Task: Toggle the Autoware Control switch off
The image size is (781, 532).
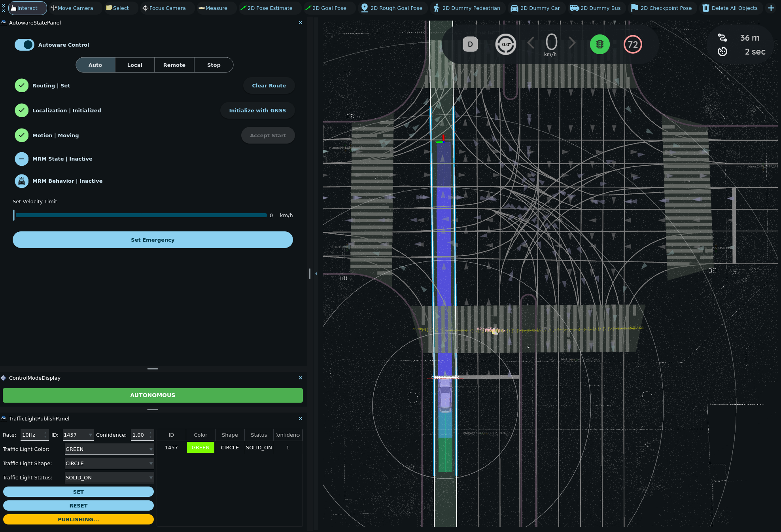Action: pyautogui.click(x=25, y=45)
